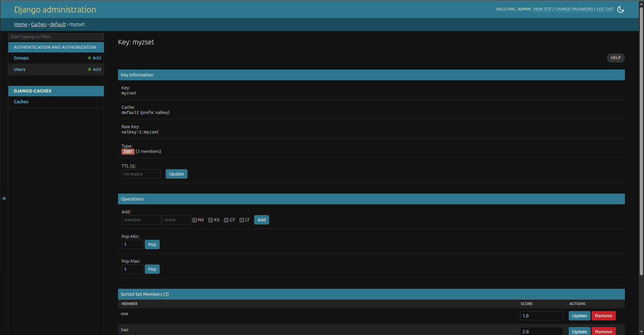Screen dimensions: 644x335
Task: Edit the score field for member one
Action: [x=541, y=316]
